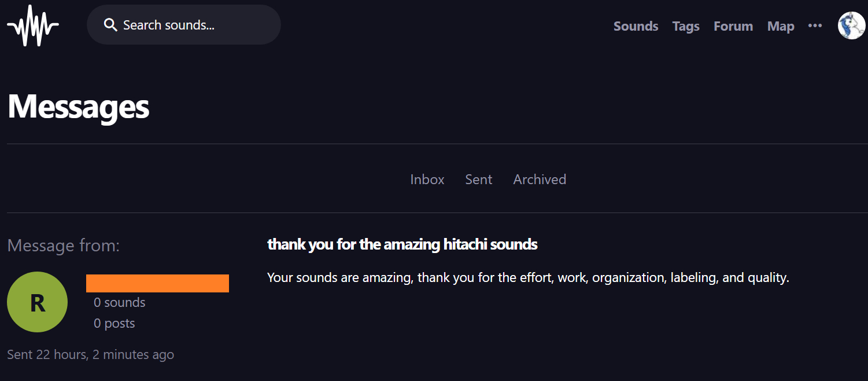The image size is (868, 381).
Task: Navigate to the Forum
Action: [733, 26]
